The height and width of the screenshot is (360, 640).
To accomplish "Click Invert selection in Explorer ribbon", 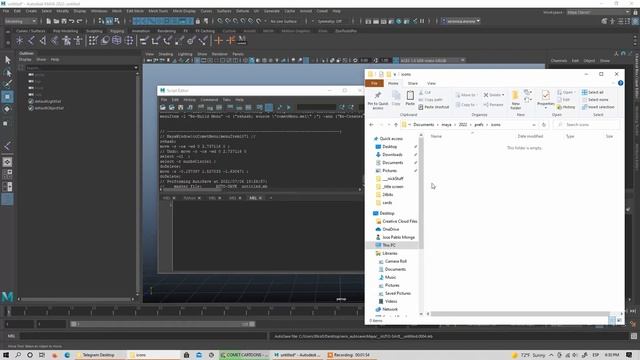I will [x=598, y=107].
